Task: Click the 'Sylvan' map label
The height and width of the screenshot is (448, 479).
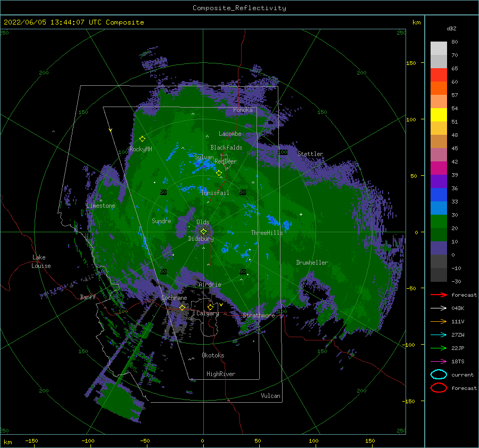Action: coord(204,157)
